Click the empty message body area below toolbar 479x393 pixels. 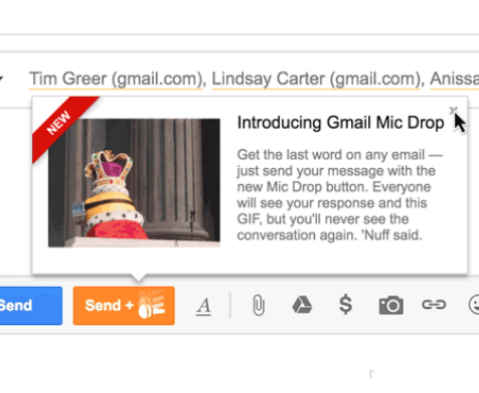coord(239,363)
